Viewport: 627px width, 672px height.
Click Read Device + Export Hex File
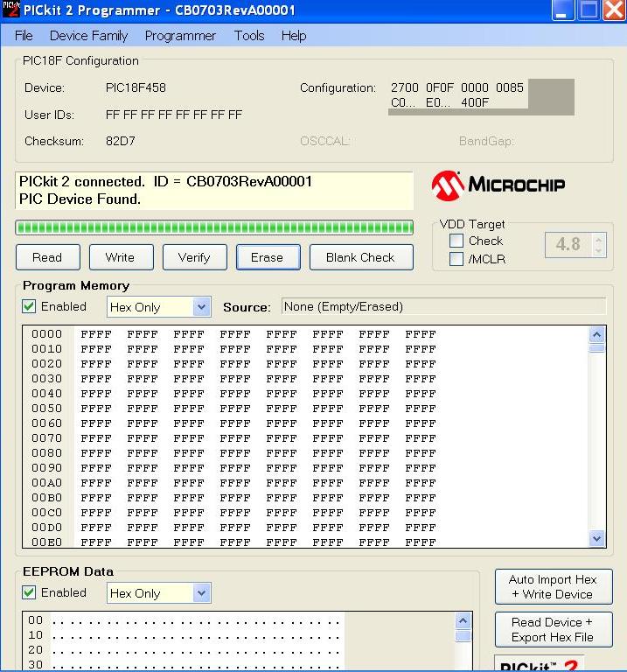click(x=554, y=630)
